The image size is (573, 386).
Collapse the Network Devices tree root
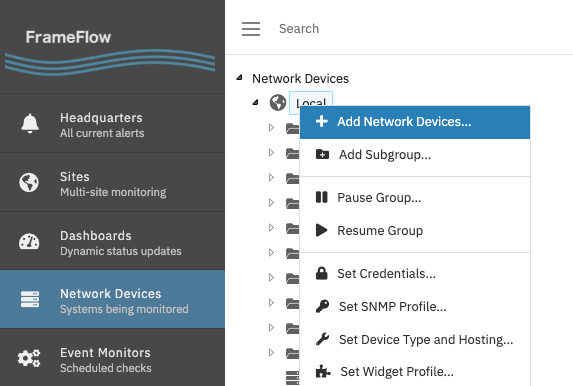pyautogui.click(x=239, y=77)
